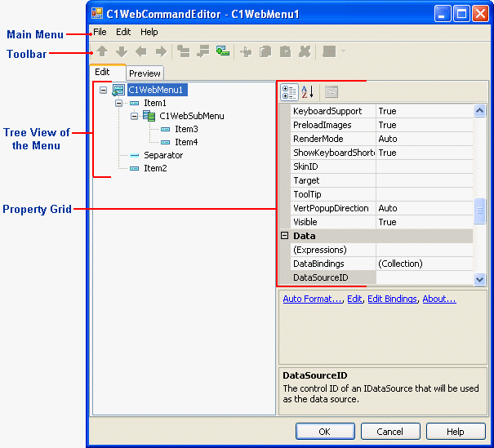
Task: Click the Cancel button
Action: tap(390, 432)
